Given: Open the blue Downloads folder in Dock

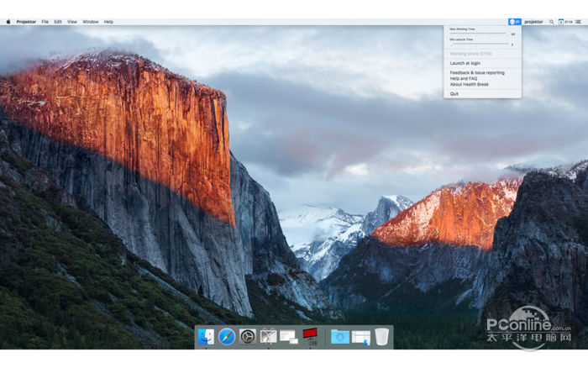Looking at the screenshot, I should [x=340, y=337].
